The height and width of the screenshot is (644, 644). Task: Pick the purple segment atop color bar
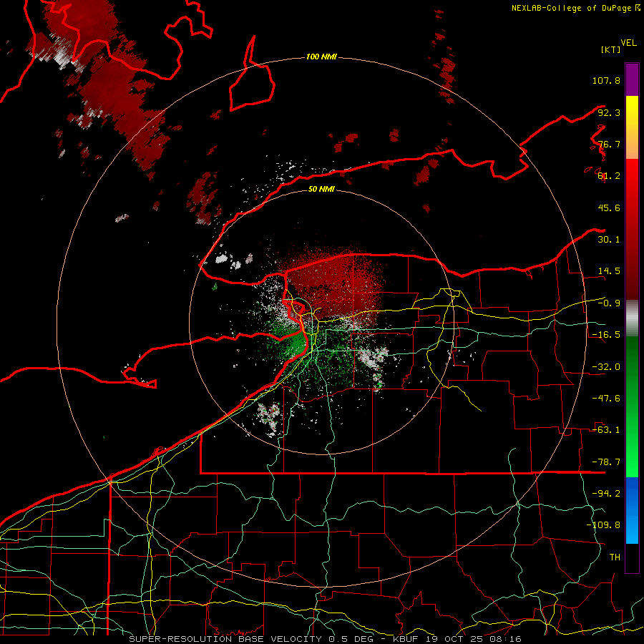pyautogui.click(x=632, y=79)
